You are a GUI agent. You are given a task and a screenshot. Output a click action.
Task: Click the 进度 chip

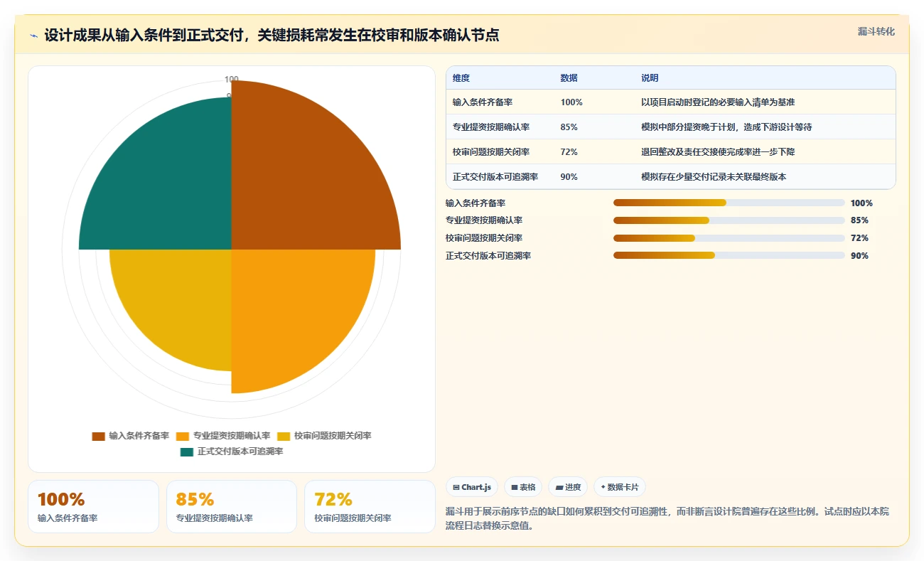coord(568,487)
